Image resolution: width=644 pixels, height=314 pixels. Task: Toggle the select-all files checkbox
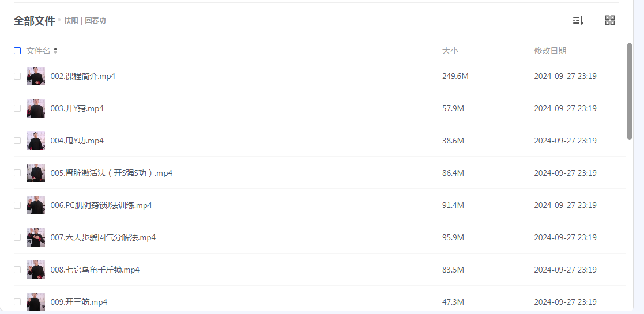17,51
